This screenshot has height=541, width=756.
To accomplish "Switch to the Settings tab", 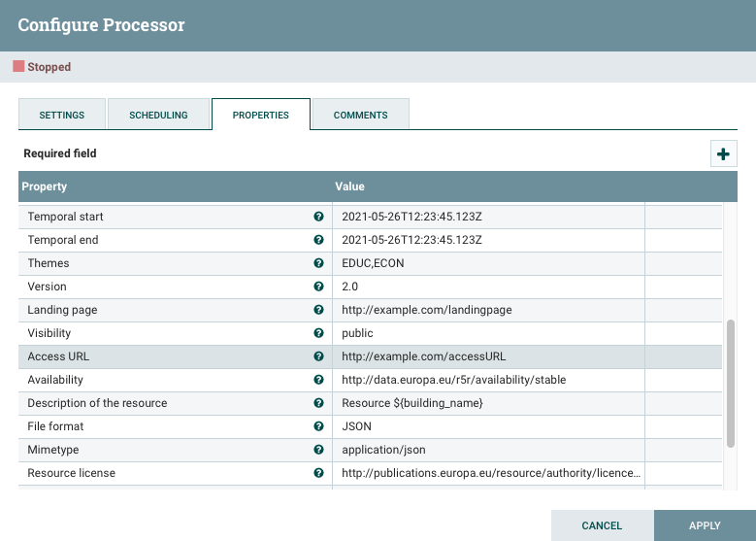I will point(62,115).
